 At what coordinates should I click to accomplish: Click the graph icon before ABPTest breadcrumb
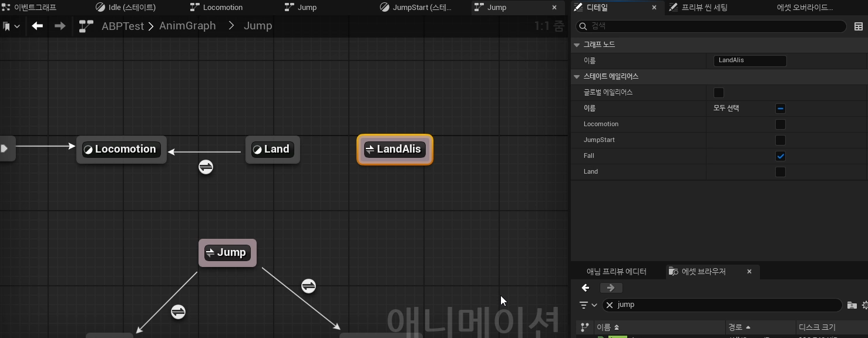[x=86, y=26]
